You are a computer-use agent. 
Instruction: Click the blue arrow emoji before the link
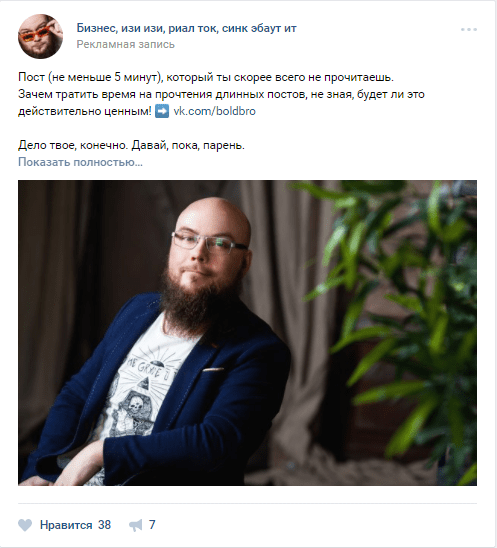(162, 111)
